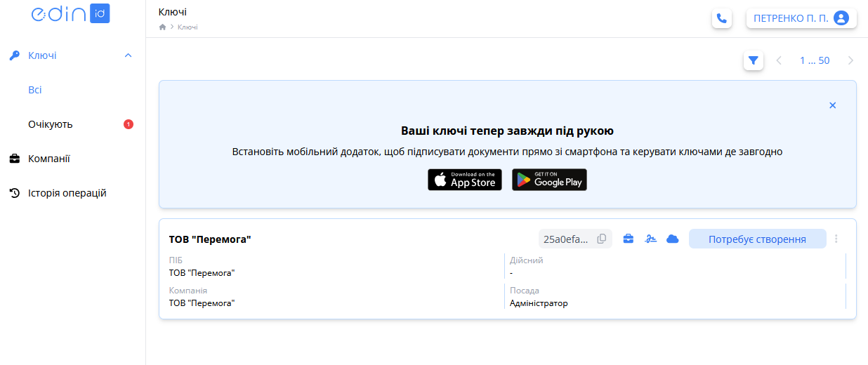Go to next page arrow
868x365 pixels.
point(850,60)
